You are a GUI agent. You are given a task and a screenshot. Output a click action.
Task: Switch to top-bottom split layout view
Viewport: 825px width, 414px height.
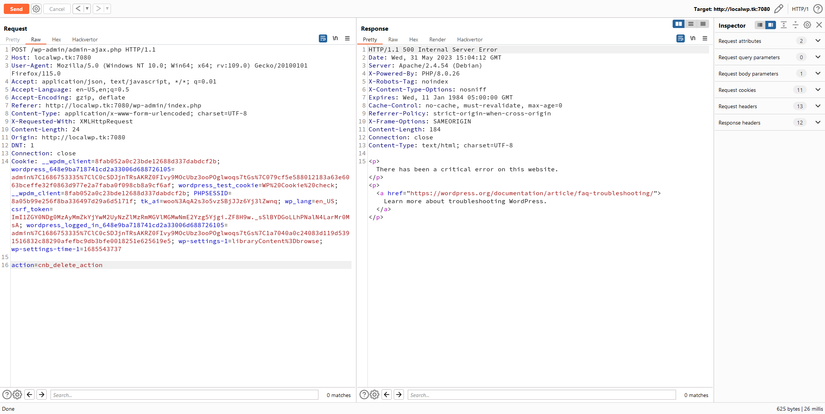click(690, 24)
